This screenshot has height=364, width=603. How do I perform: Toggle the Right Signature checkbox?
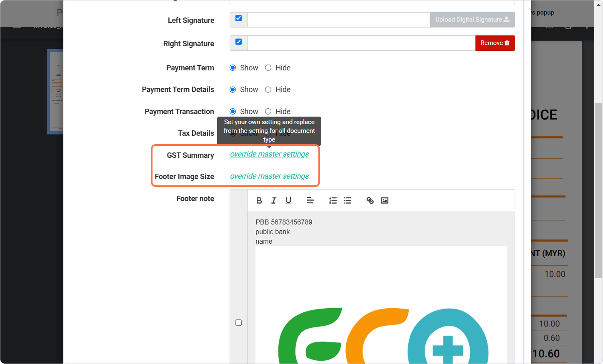[x=238, y=42]
